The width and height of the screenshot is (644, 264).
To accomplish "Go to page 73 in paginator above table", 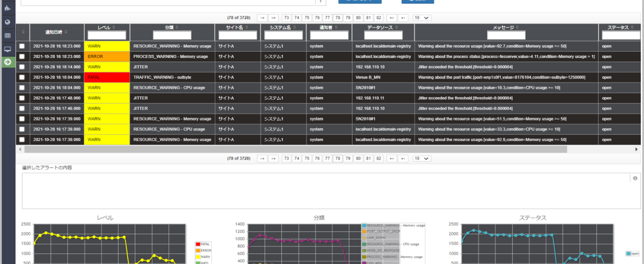I will tap(287, 18).
